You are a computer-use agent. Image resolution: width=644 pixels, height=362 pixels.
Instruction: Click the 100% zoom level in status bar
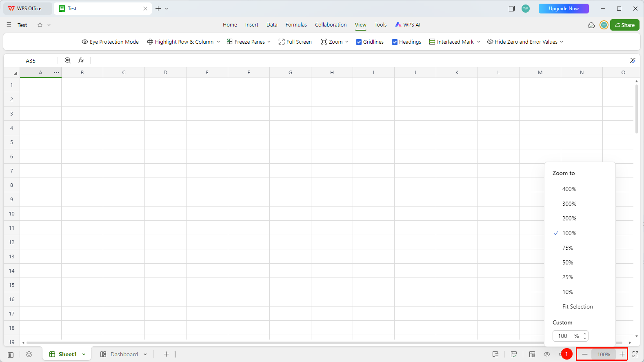click(604, 354)
